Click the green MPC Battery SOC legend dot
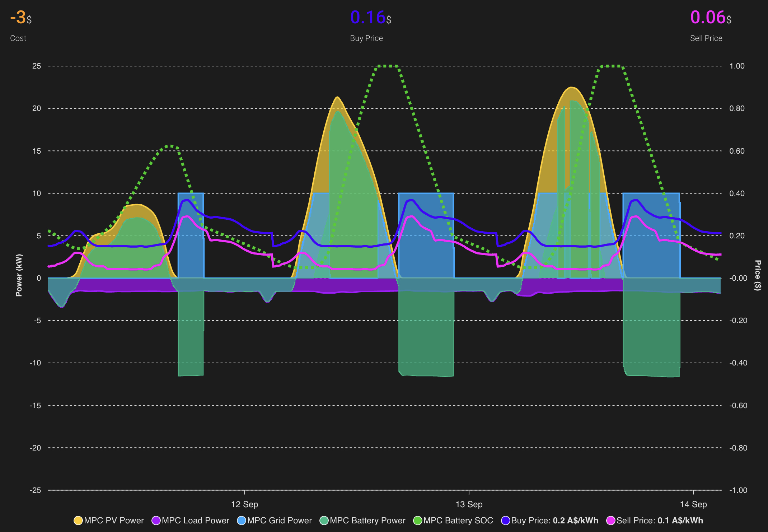This screenshot has width=768, height=532. pyautogui.click(x=417, y=521)
